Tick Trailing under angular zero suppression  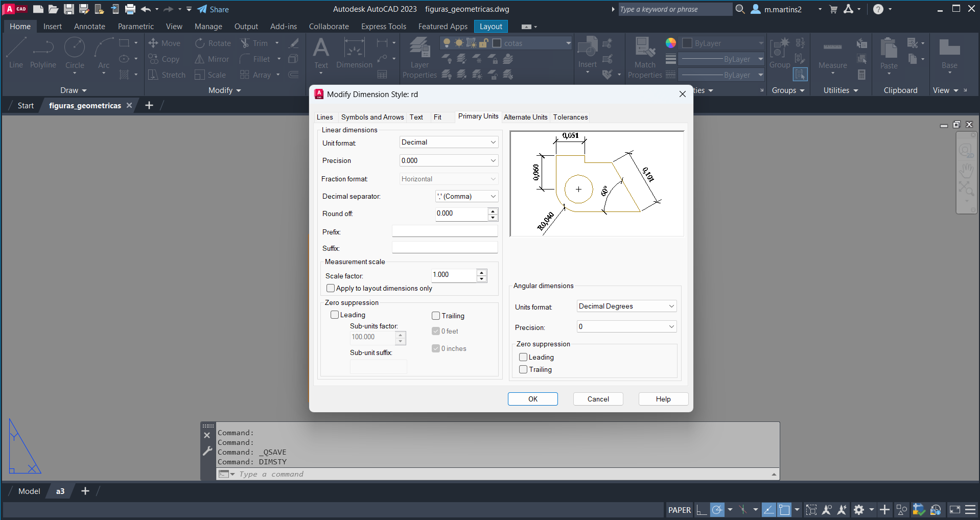pyautogui.click(x=523, y=370)
